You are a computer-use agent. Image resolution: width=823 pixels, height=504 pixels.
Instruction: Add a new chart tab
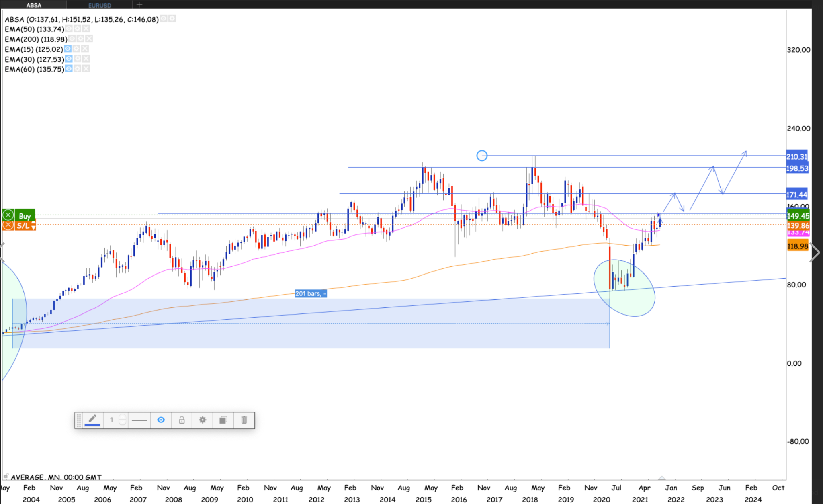(x=139, y=5)
